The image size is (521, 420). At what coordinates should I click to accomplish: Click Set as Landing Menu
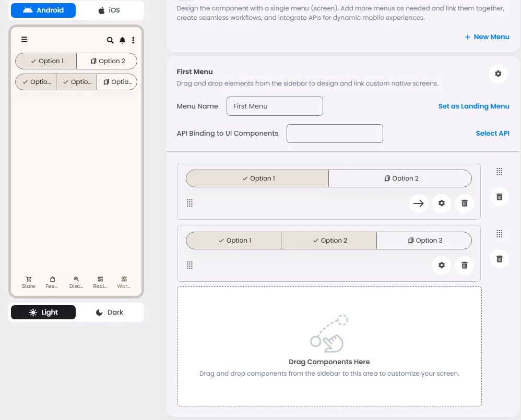click(x=473, y=106)
